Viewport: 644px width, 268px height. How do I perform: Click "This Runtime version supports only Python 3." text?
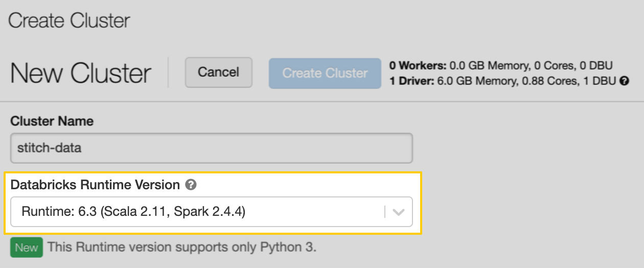coord(182,248)
